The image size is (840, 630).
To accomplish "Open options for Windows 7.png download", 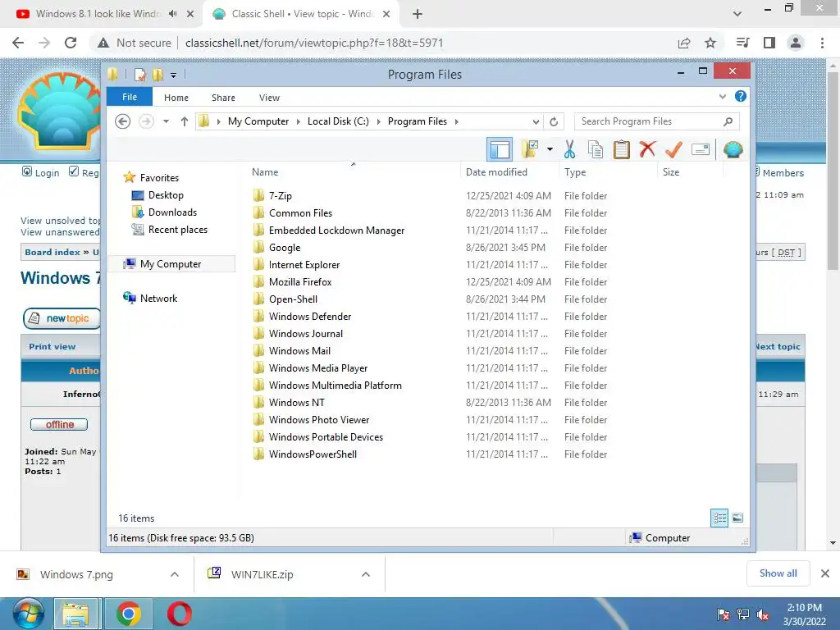I will click(x=175, y=574).
